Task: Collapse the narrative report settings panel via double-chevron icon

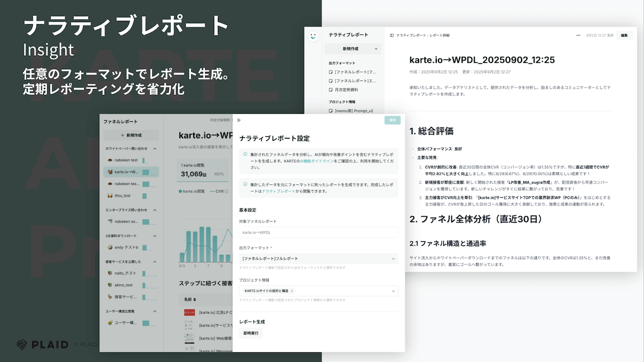Action: pos(239,120)
